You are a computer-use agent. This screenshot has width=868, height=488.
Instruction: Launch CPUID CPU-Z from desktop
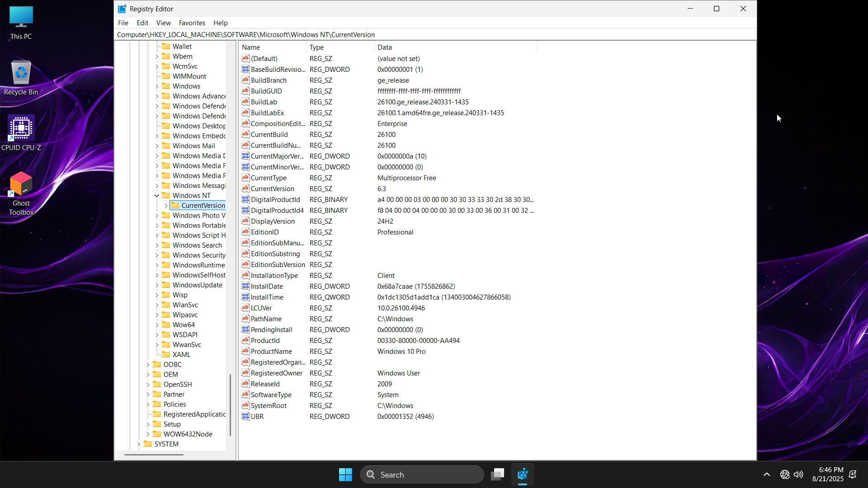[x=21, y=133]
